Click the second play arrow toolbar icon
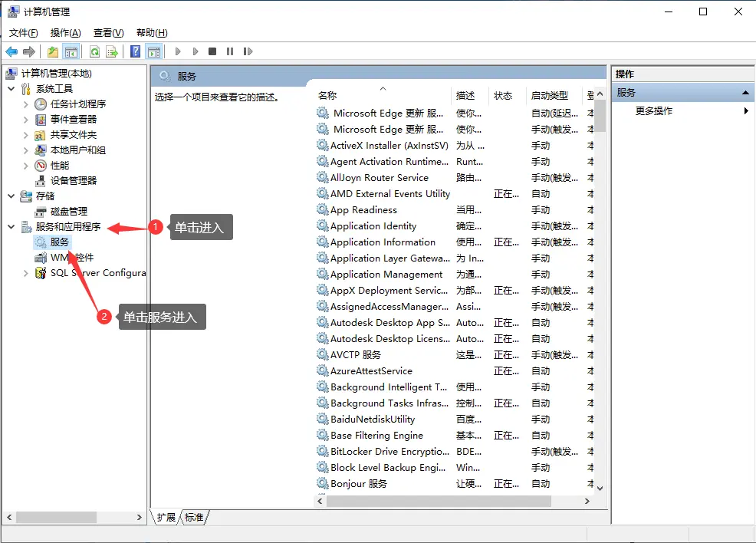This screenshot has height=543, width=756. (196, 51)
